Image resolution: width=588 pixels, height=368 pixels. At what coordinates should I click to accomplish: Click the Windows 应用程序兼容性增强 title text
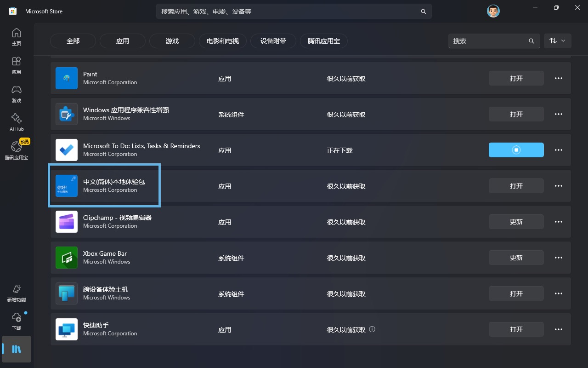coord(126,110)
